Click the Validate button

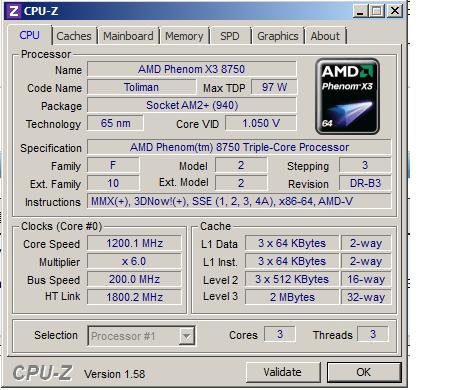click(283, 372)
